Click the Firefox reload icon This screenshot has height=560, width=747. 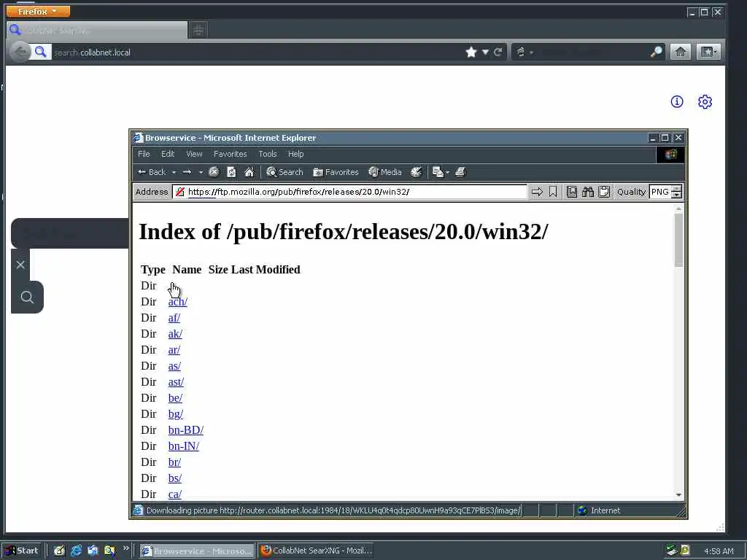click(498, 52)
